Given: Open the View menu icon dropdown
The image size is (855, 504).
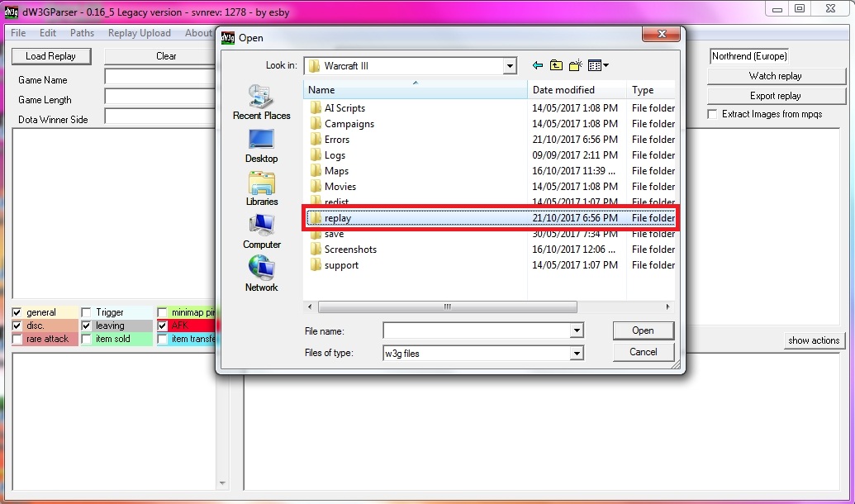Looking at the screenshot, I should pyautogui.click(x=598, y=65).
